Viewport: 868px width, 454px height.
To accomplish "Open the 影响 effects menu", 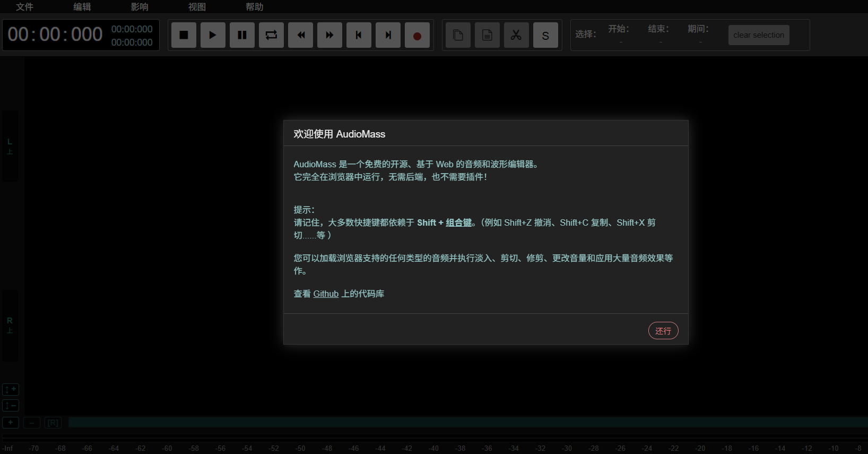I will pyautogui.click(x=140, y=7).
